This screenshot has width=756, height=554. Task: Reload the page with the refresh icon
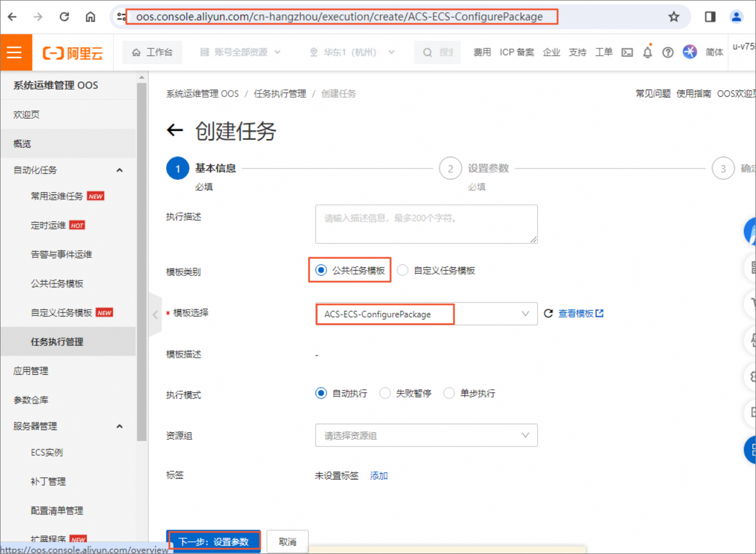[64, 17]
